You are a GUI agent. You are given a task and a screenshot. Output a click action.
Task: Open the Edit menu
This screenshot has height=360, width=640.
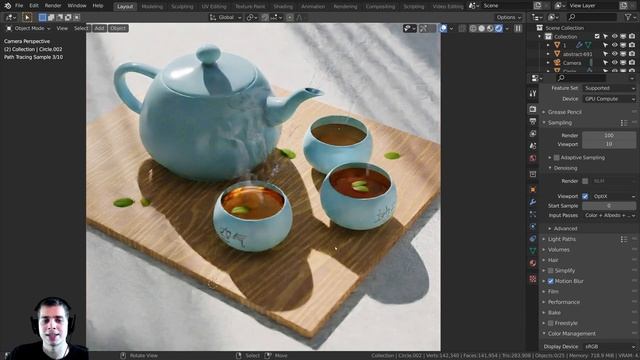34,6
